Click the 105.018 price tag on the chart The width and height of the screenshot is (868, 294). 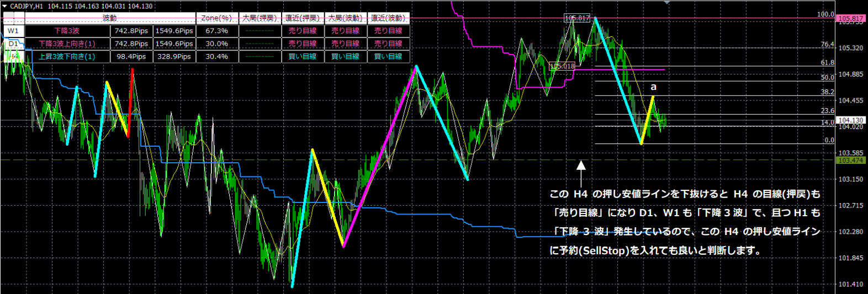[563, 66]
